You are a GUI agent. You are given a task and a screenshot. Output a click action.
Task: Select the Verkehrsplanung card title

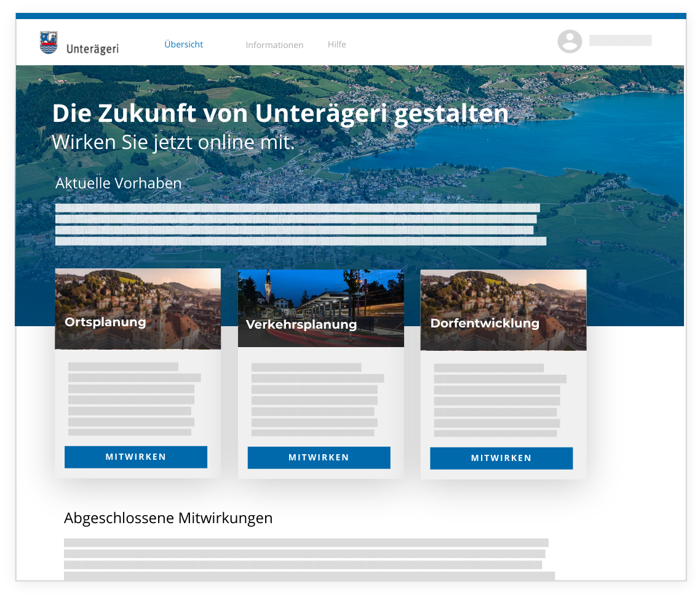pos(301,325)
